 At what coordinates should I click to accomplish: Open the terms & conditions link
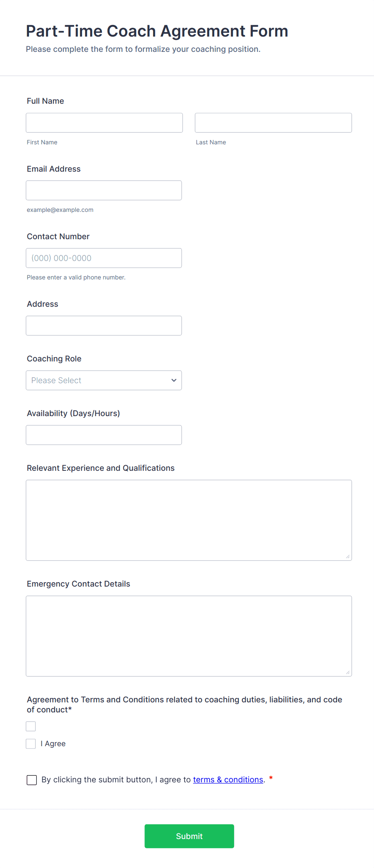click(228, 780)
